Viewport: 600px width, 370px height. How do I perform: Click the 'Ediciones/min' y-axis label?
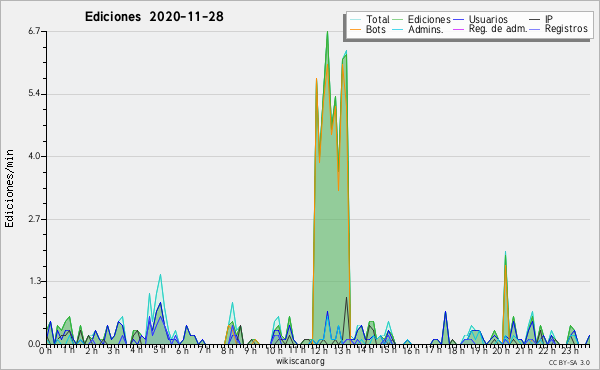tap(9, 188)
